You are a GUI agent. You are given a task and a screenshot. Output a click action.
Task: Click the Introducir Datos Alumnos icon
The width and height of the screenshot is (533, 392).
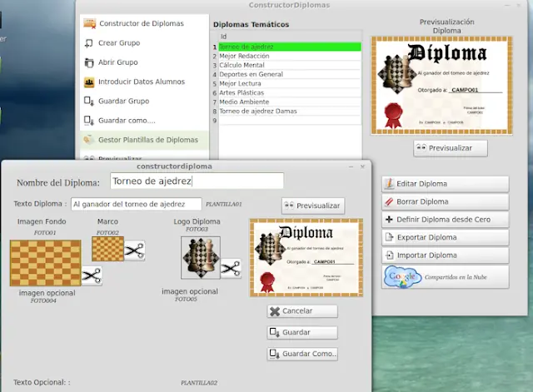click(x=89, y=82)
